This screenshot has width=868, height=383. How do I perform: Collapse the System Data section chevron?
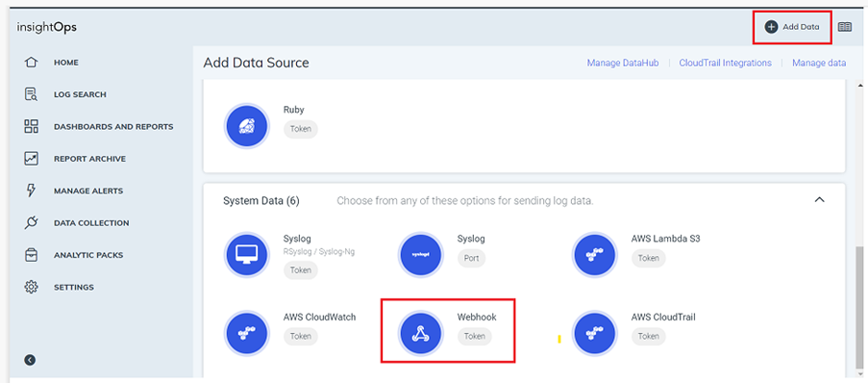[820, 199]
